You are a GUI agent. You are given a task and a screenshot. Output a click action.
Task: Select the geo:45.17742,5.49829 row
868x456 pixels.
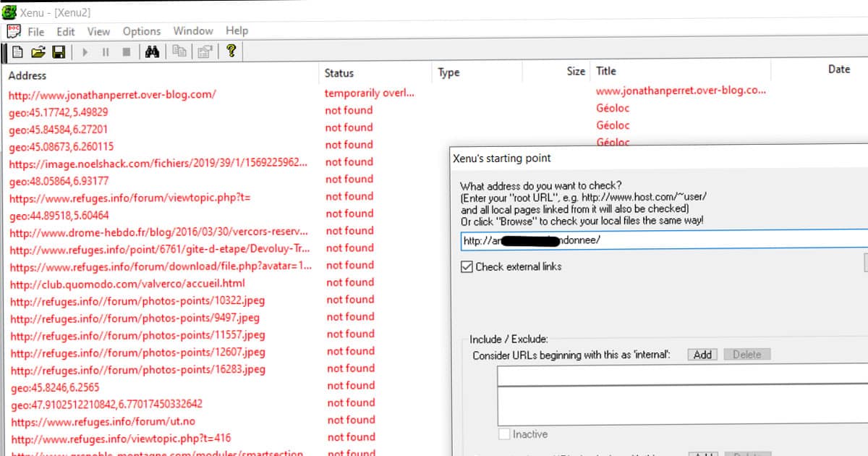point(59,111)
